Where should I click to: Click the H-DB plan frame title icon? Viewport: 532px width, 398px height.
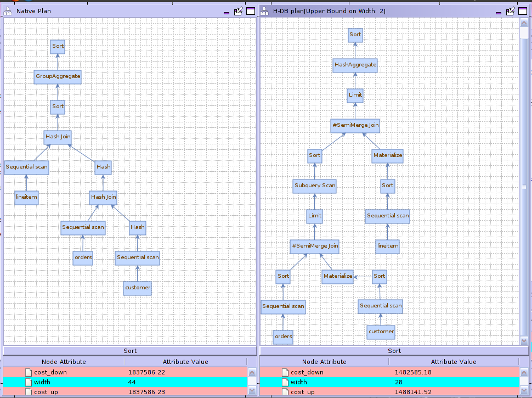tap(264, 11)
